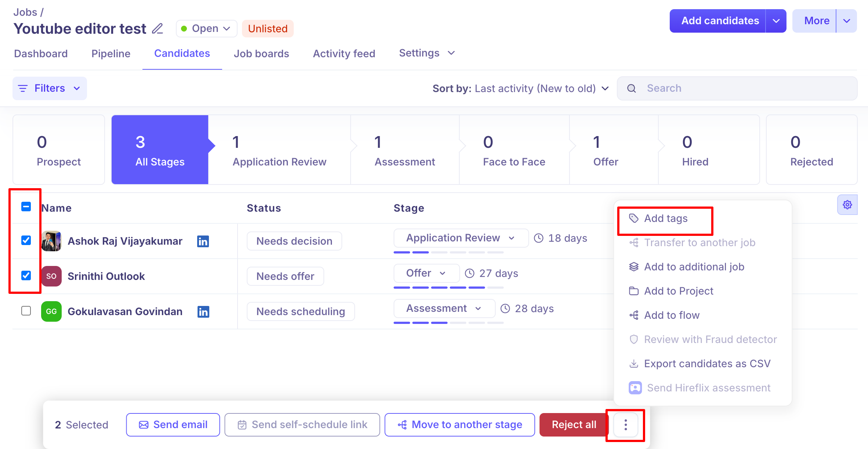Select the Application Review stage card
This screenshot has height=449, width=868.
[x=279, y=150]
